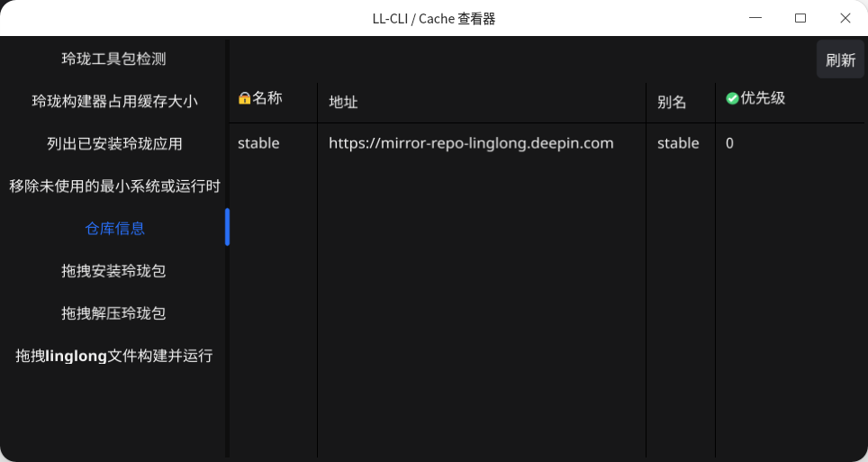Image resolution: width=868 pixels, height=462 pixels.
Task: Select the 仓库信息 sidebar item
Action: (114, 228)
